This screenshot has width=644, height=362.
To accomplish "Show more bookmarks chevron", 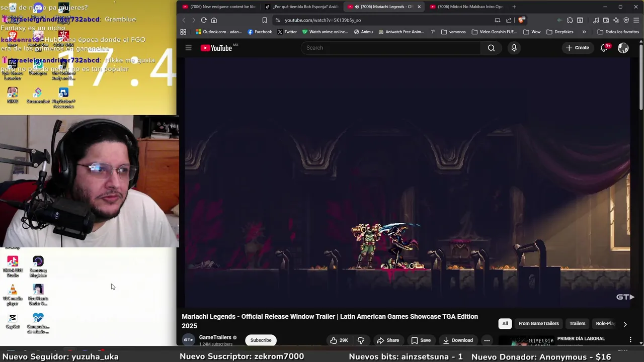I will pyautogui.click(x=584, y=32).
